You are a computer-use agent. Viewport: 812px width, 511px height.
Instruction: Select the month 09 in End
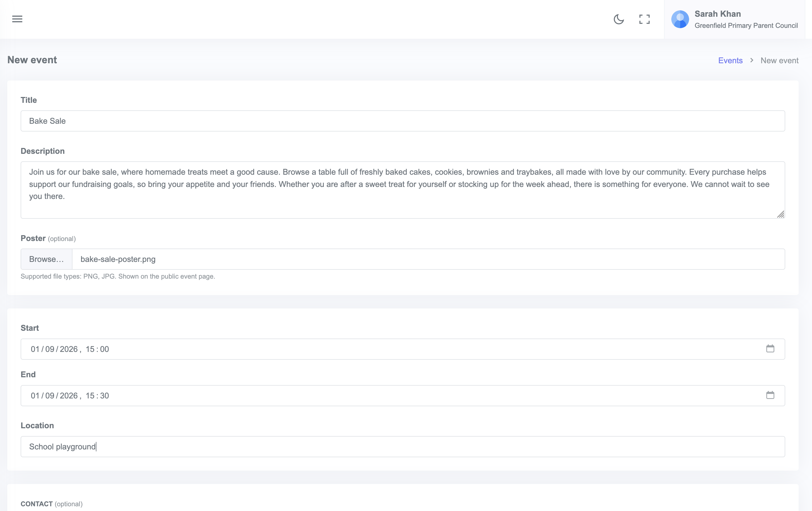click(50, 396)
